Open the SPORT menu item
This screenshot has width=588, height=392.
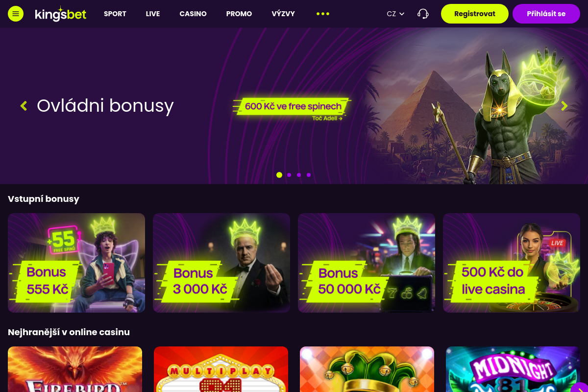[x=115, y=14]
